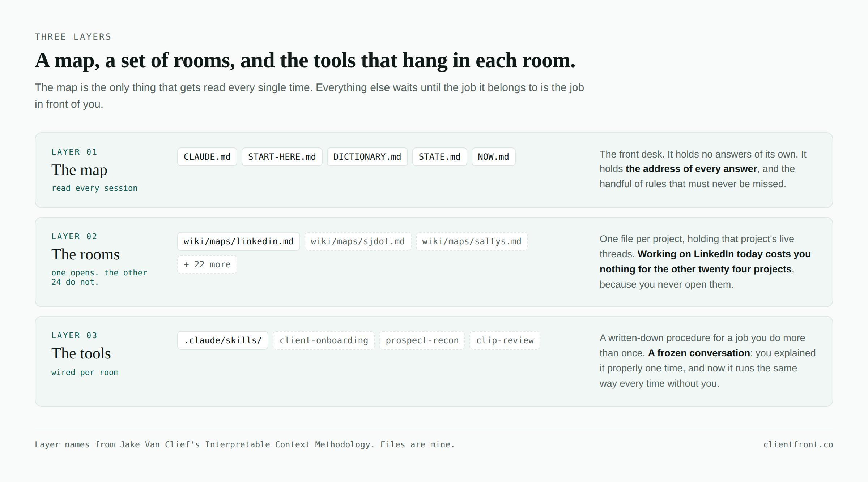
Task: Click the CLAUDE.md file chip
Action: (207, 157)
